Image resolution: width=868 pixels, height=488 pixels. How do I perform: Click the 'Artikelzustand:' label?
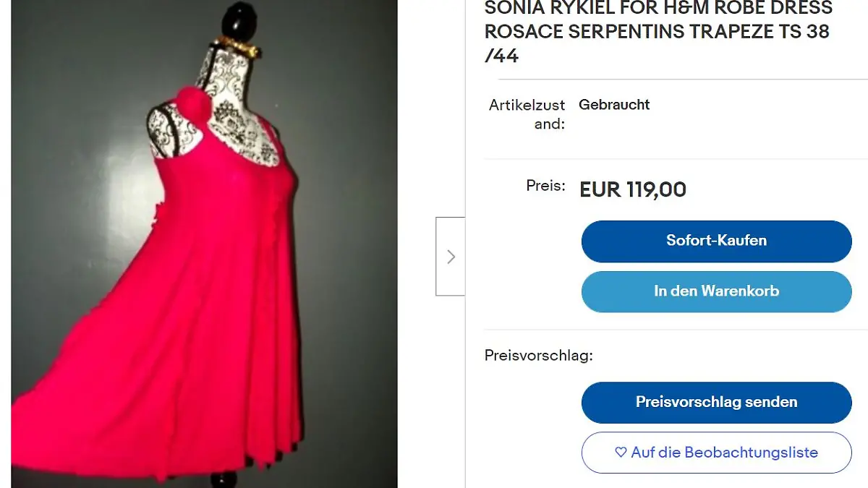[527, 114]
